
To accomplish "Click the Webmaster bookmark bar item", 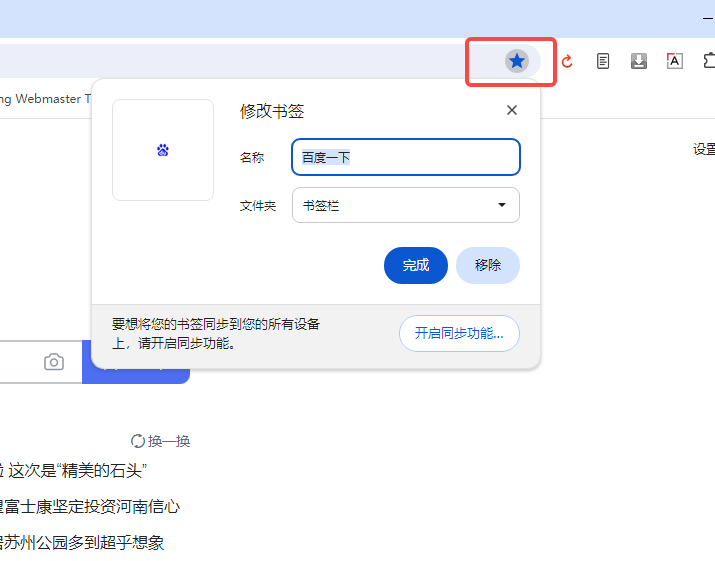I will tap(46, 99).
